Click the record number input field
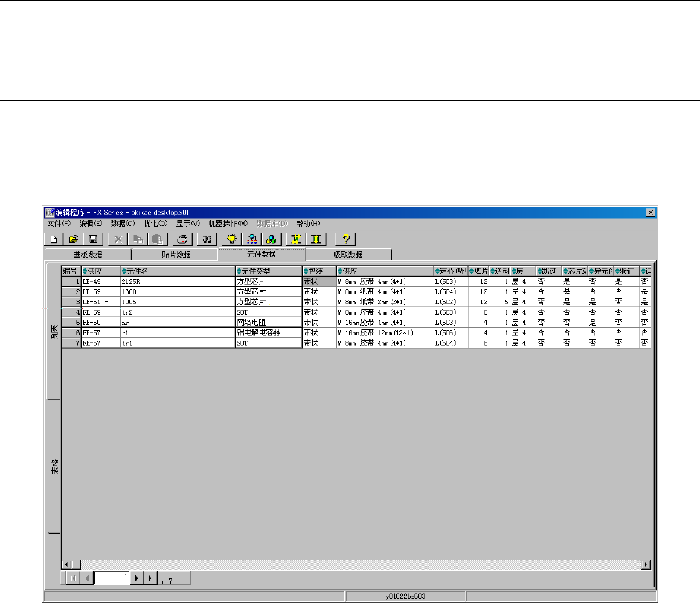The width and height of the screenshot is (700, 603). coord(112,578)
